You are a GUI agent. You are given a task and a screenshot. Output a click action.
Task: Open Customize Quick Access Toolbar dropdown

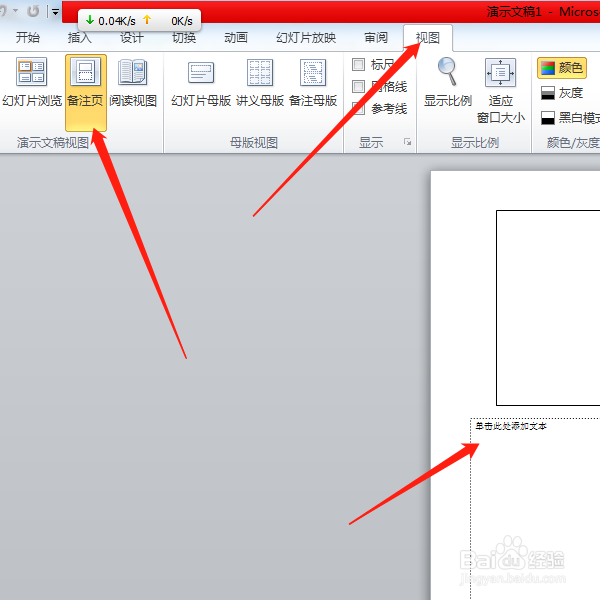click(x=55, y=12)
